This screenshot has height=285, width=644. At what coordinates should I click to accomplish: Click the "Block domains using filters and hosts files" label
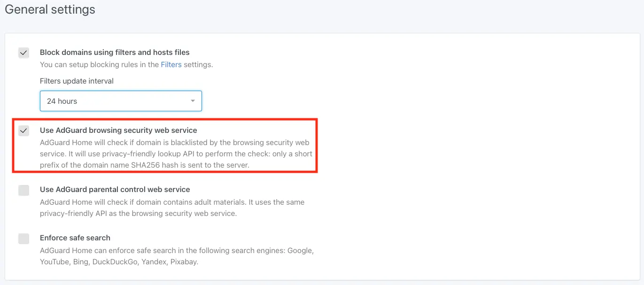click(115, 52)
